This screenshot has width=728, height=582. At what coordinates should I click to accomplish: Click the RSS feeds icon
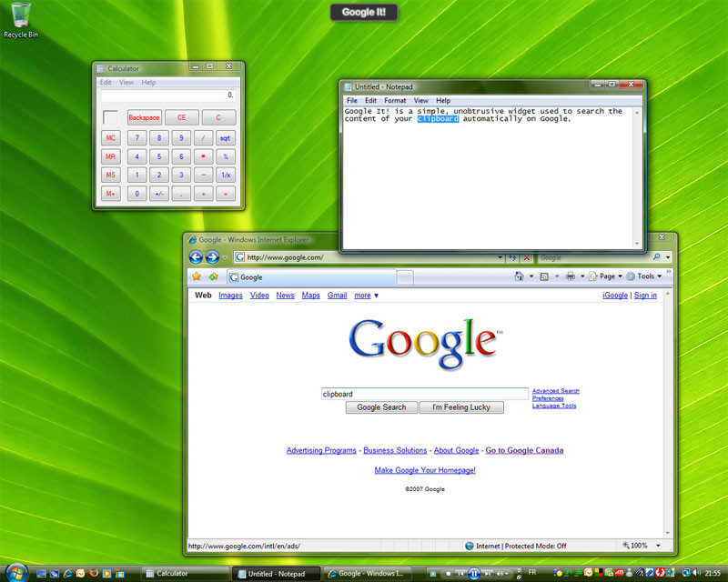(x=544, y=276)
